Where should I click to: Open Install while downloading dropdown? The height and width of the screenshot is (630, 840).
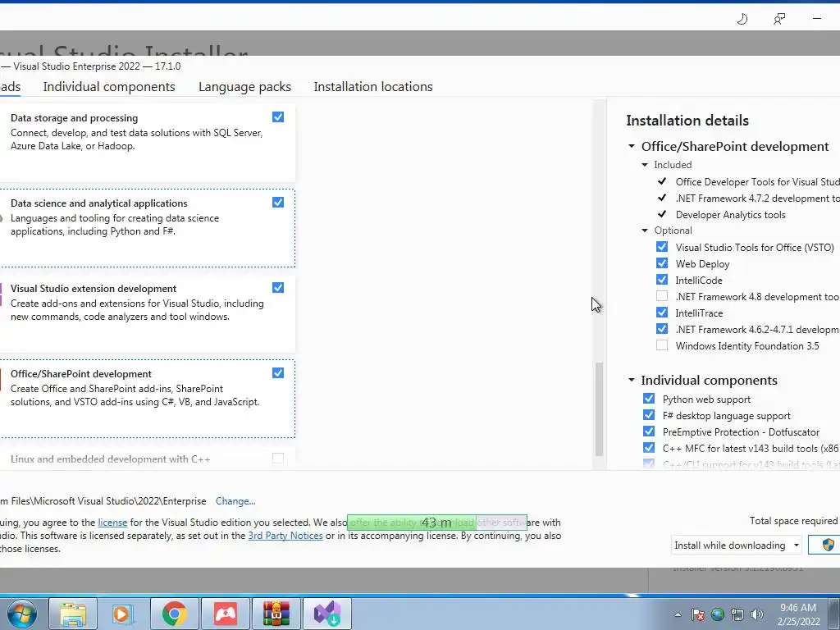pos(737,546)
